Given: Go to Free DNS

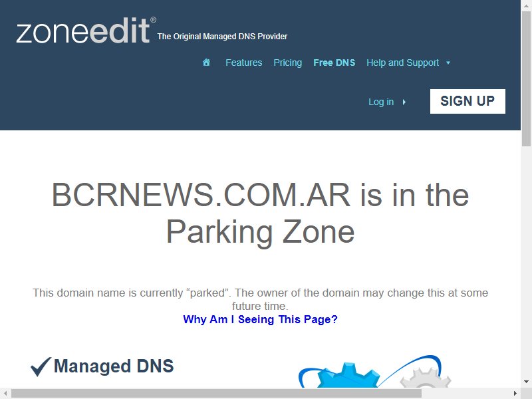Looking at the screenshot, I should pyautogui.click(x=334, y=63).
